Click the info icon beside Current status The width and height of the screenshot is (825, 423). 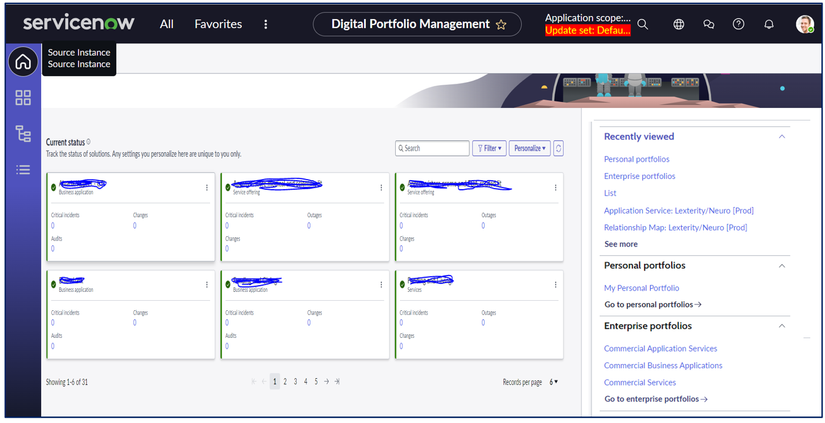88,142
